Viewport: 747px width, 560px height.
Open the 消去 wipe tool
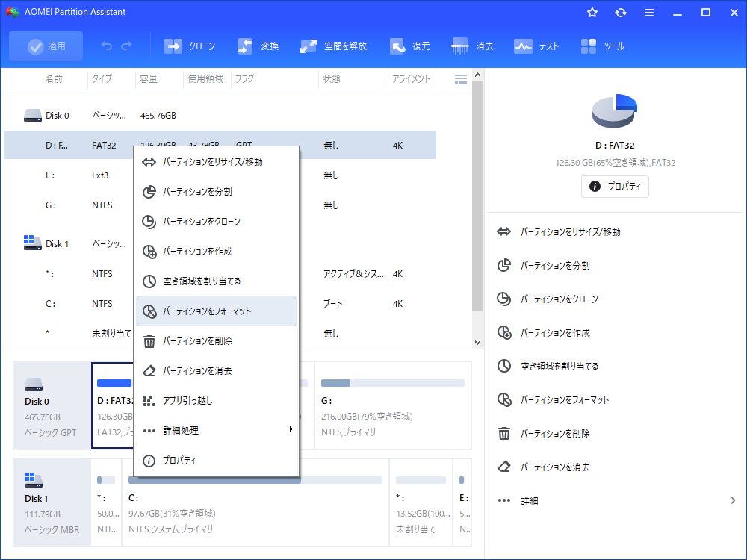473,46
